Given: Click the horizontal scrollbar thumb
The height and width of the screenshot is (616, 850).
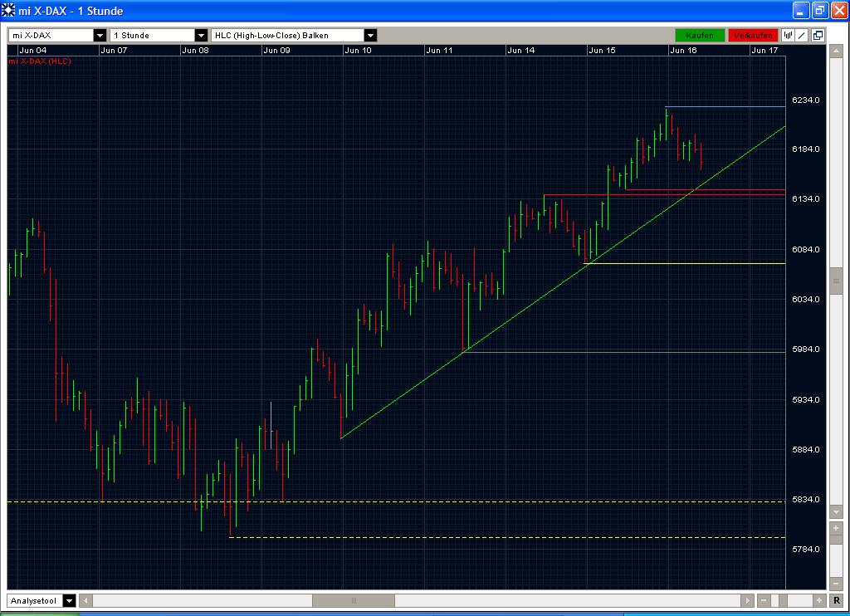Looking at the screenshot, I should (x=354, y=600).
